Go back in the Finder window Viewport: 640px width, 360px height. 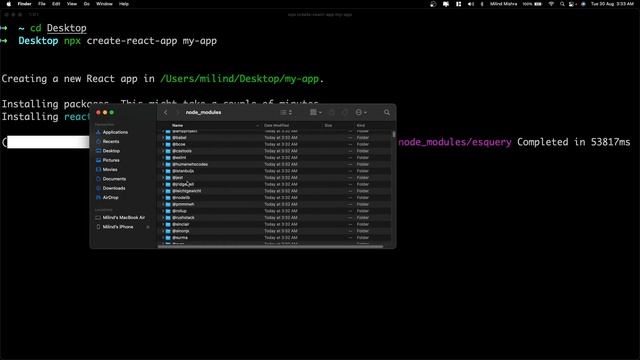pos(166,112)
